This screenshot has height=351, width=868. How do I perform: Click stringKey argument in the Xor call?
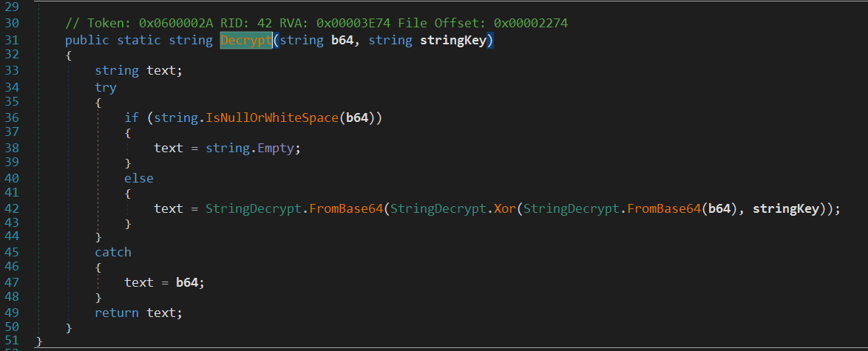click(x=786, y=208)
